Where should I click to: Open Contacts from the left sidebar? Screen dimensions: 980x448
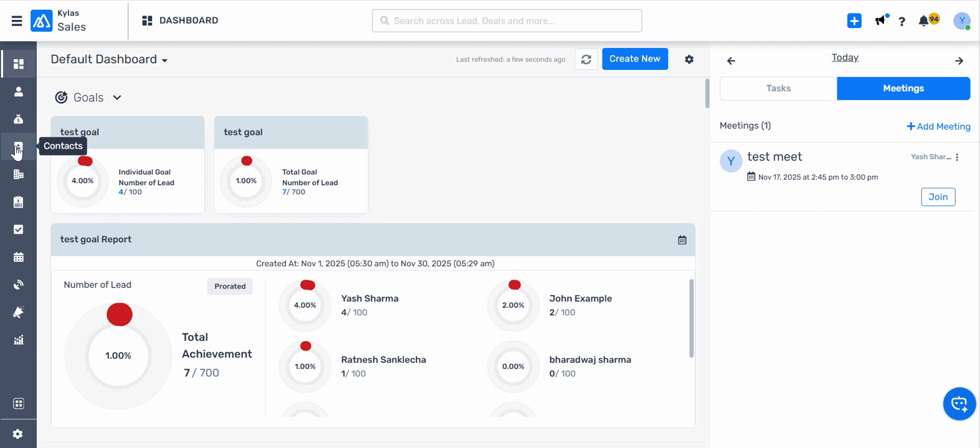18,147
